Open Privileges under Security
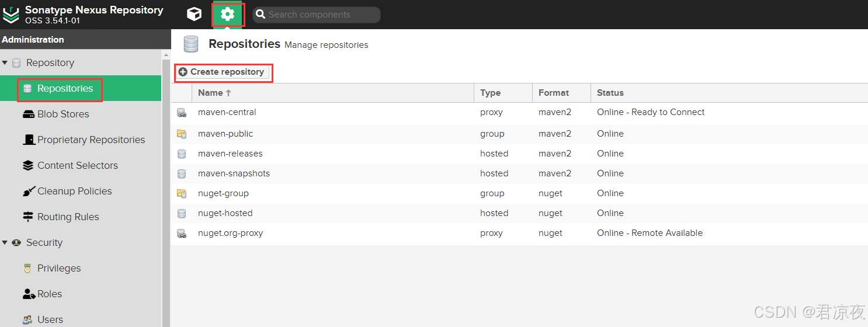Viewport: 868px width, 327px height. pos(59,268)
